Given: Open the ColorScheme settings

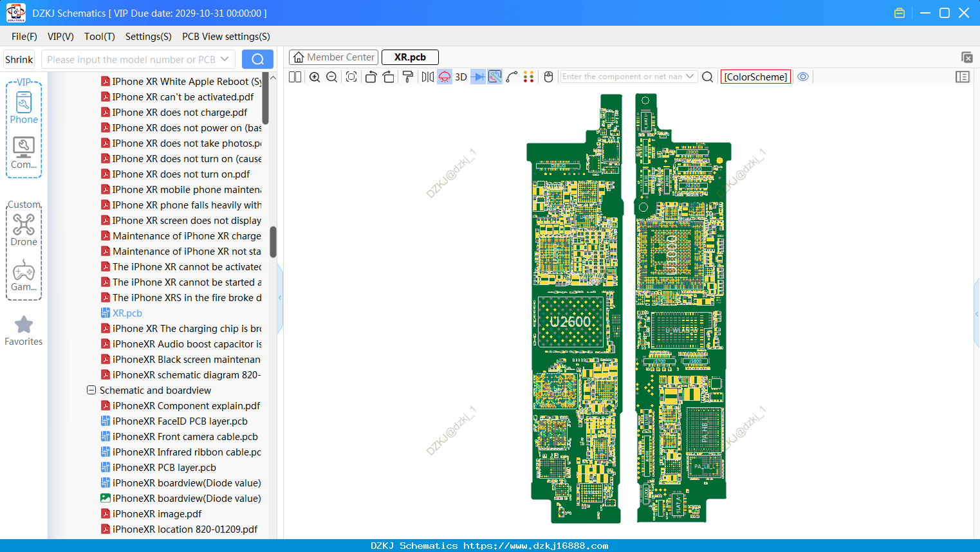Looking at the screenshot, I should (755, 77).
